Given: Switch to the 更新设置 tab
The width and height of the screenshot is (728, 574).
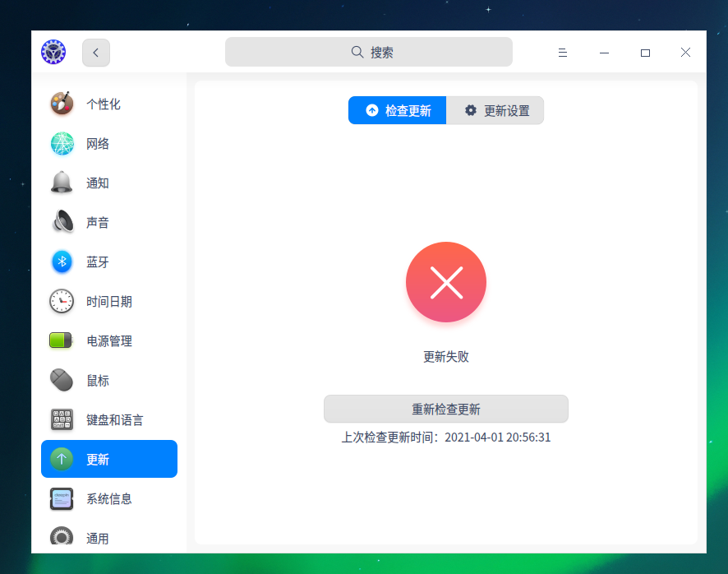Looking at the screenshot, I should [495, 111].
